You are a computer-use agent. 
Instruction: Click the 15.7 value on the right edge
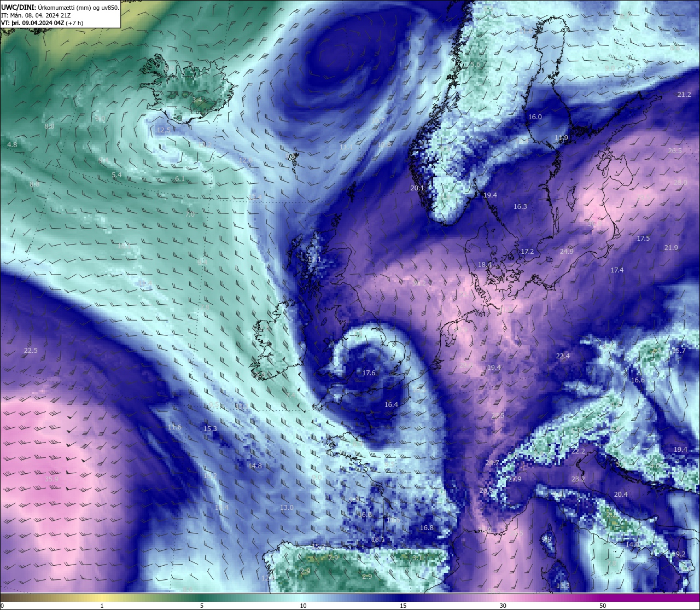(x=679, y=351)
